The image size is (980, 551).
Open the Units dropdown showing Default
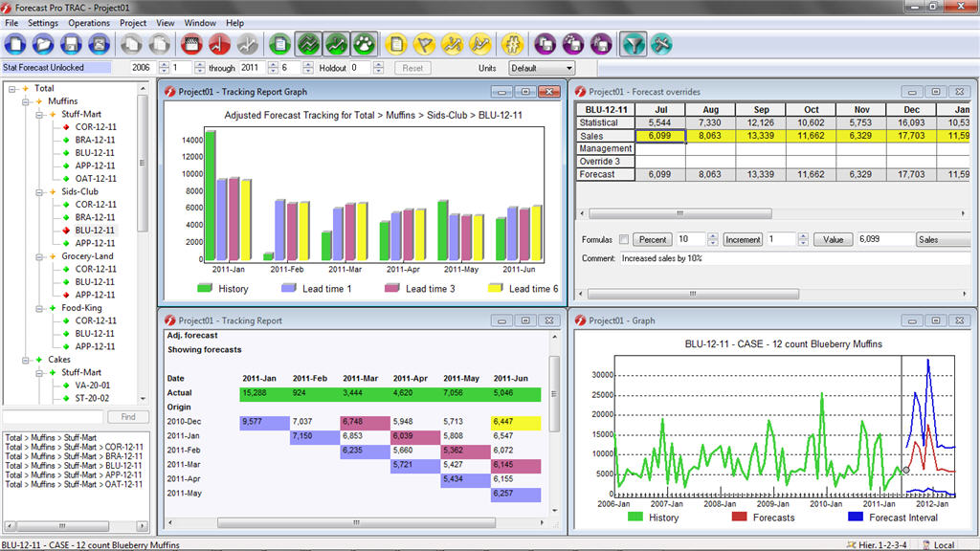(x=541, y=68)
